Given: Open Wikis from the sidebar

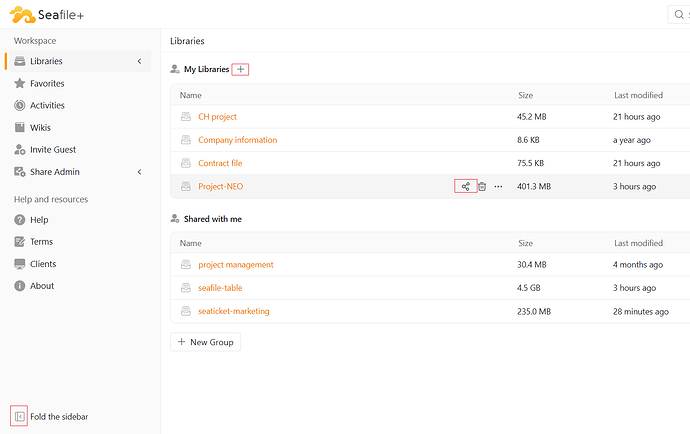Looking at the screenshot, I should point(40,128).
